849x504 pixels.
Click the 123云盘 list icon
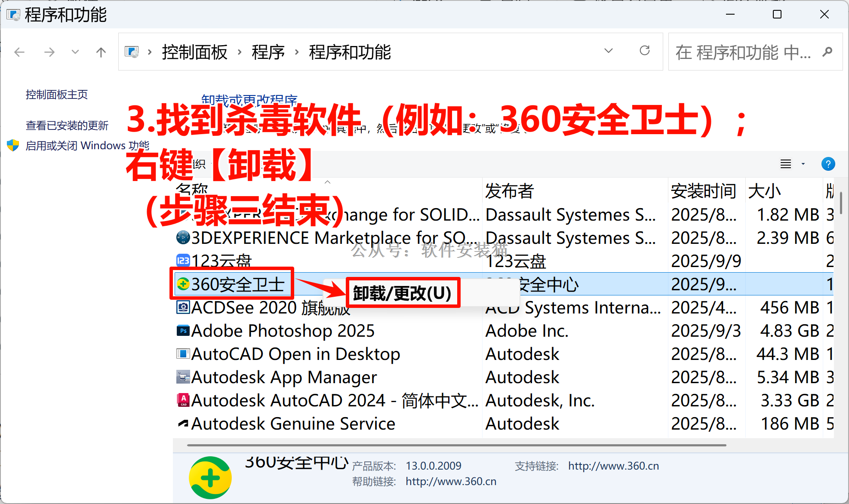(183, 261)
